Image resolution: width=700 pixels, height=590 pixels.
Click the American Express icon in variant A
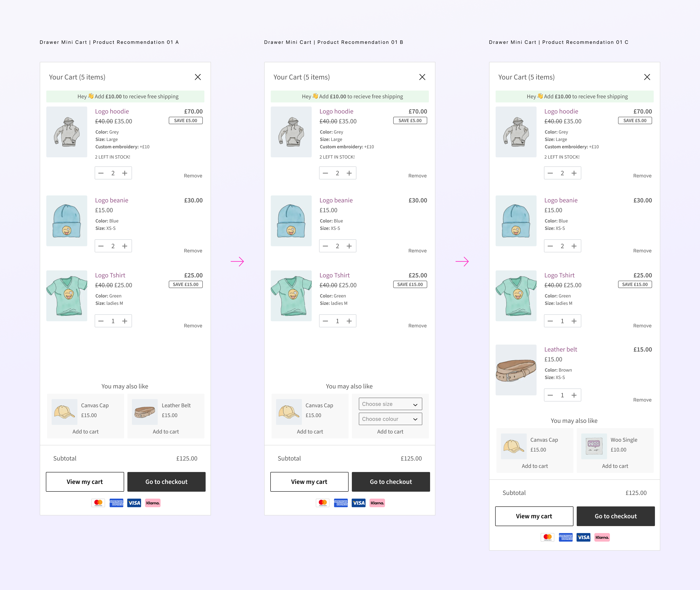[116, 503]
